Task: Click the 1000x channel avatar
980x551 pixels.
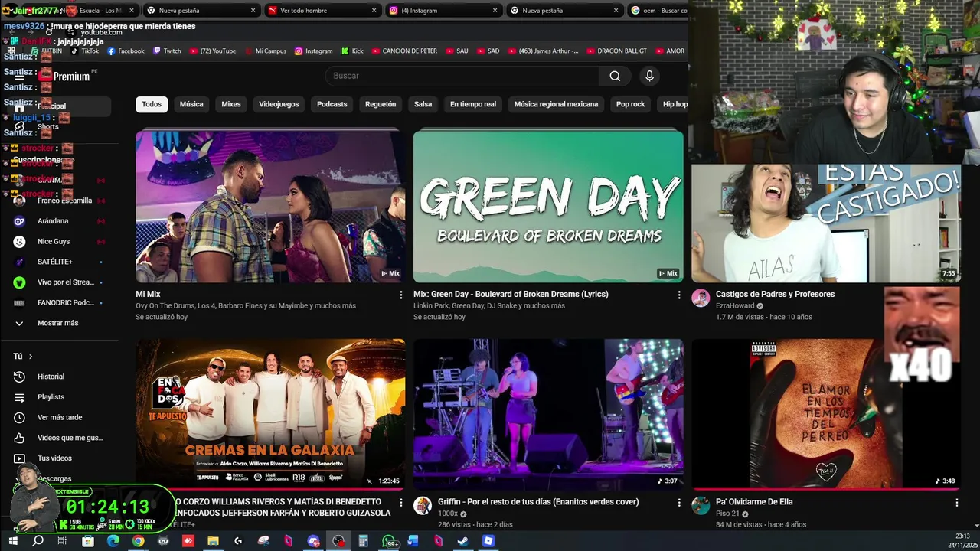Action: pyautogui.click(x=423, y=506)
